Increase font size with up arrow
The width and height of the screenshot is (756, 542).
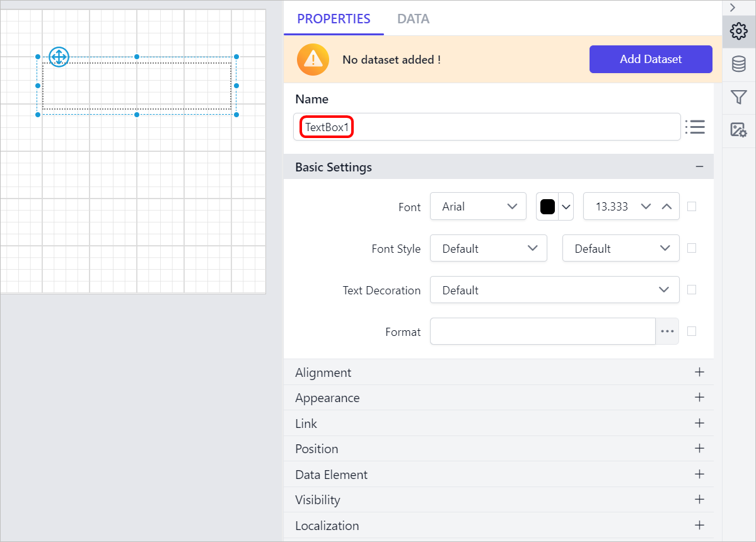coord(667,207)
